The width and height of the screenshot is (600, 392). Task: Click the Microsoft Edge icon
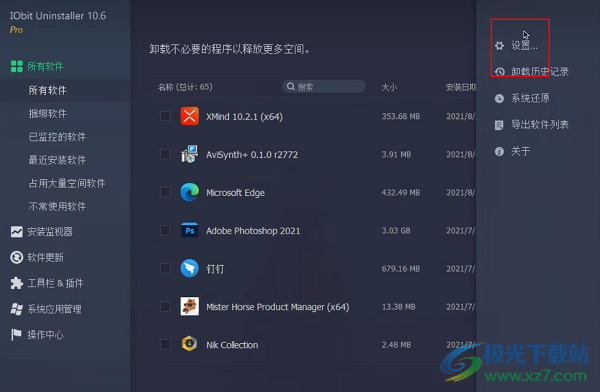point(189,192)
